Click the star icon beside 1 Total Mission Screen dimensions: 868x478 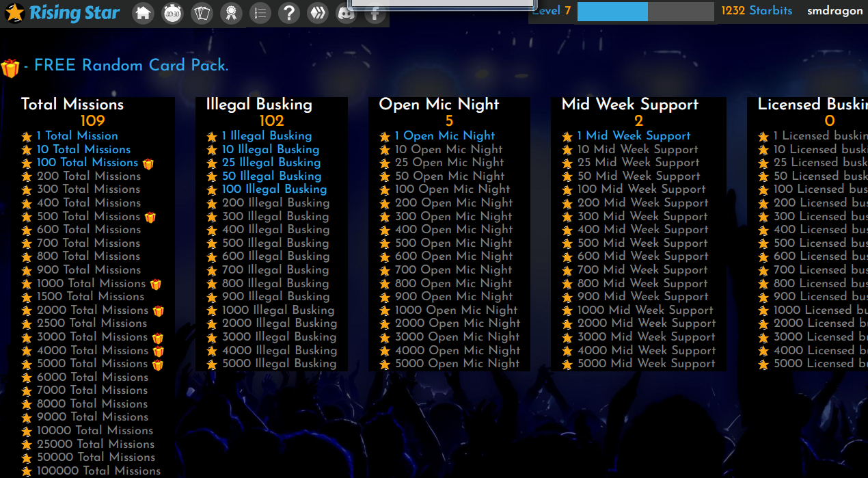(x=27, y=137)
